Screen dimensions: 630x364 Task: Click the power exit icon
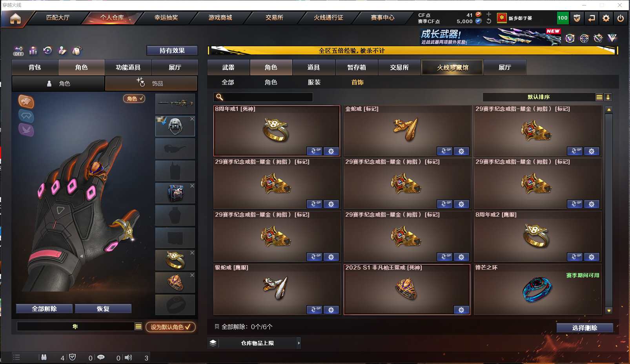pyautogui.click(x=621, y=18)
